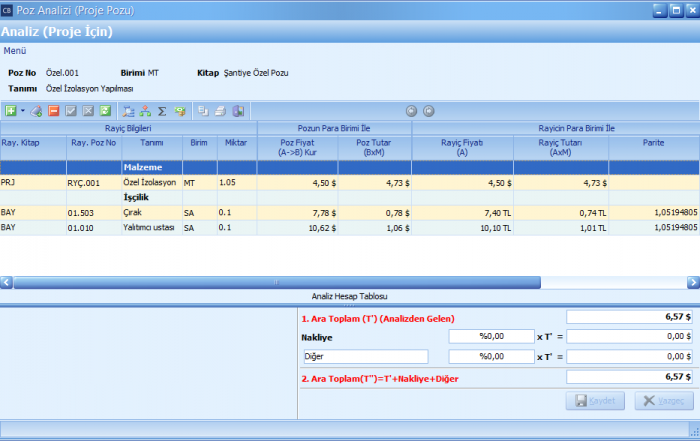Image resolution: width=700 pixels, height=441 pixels.
Task: Open the dropdown arrow beside the add icon
Action: click(x=22, y=111)
